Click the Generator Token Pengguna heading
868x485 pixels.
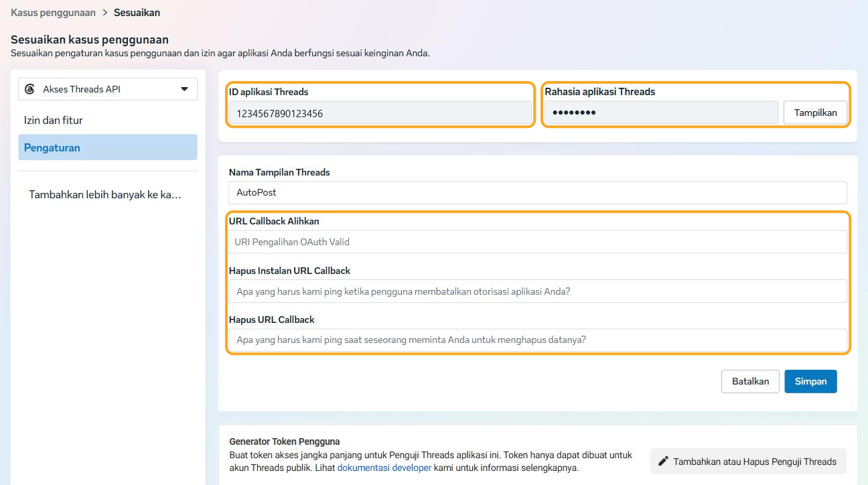coord(285,441)
